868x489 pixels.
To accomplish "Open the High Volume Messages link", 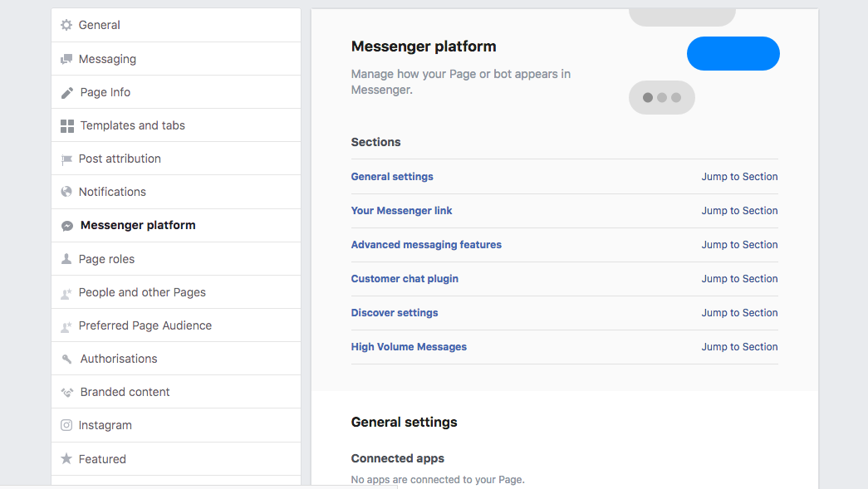I will 409,347.
